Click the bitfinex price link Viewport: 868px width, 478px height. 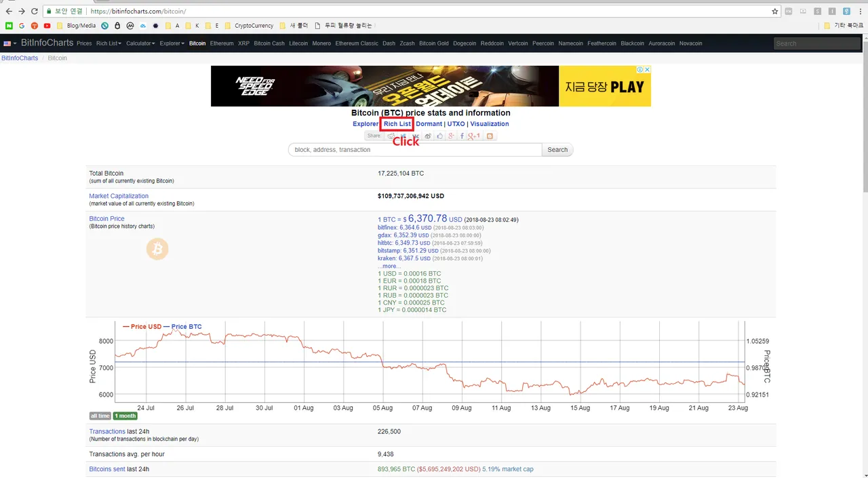tap(403, 228)
